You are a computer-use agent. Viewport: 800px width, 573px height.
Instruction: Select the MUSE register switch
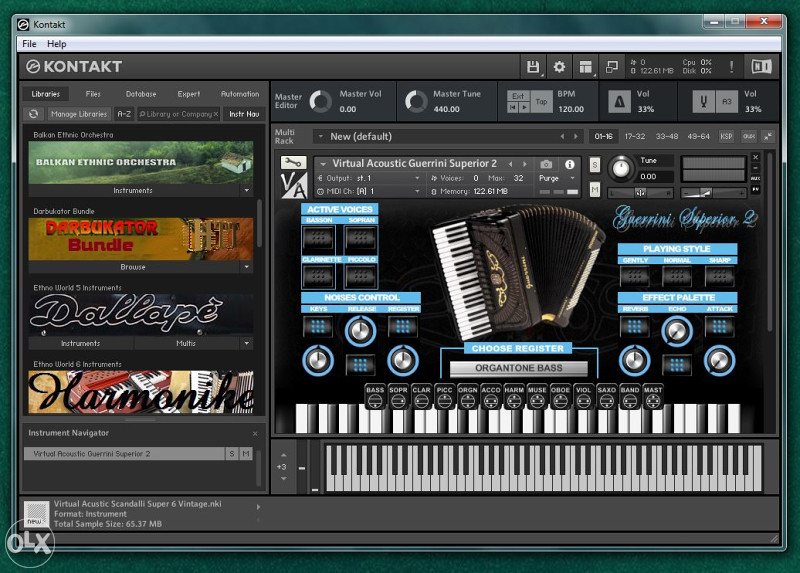(x=537, y=396)
